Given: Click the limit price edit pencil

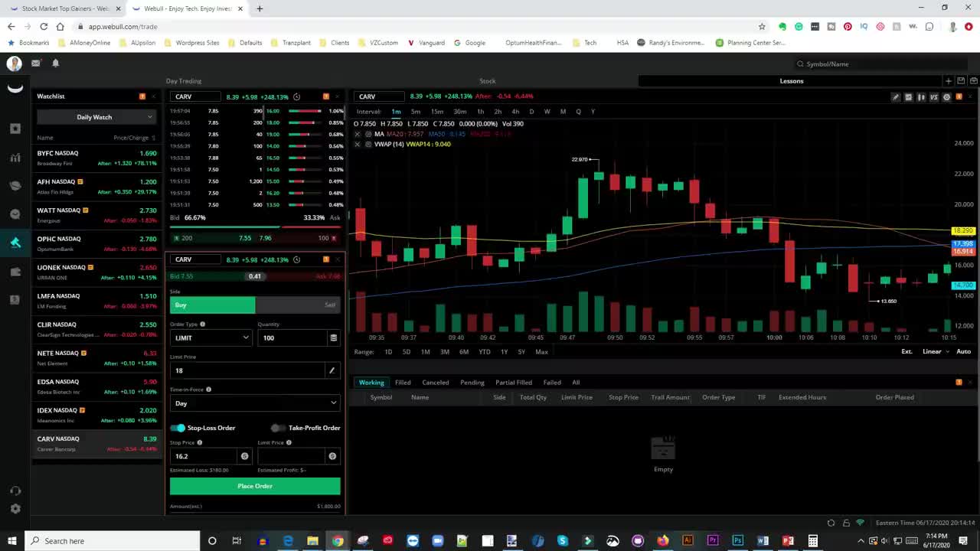Looking at the screenshot, I should click(x=332, y=370).
